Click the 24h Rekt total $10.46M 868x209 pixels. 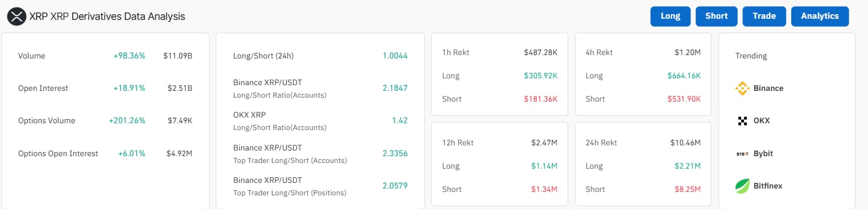click(685, 143)
